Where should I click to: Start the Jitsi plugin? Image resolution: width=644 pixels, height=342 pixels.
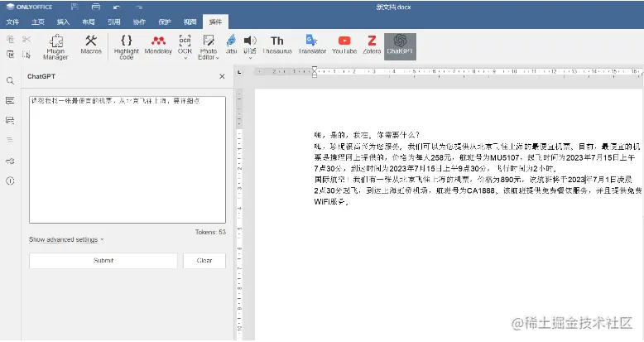click(231, 45)
